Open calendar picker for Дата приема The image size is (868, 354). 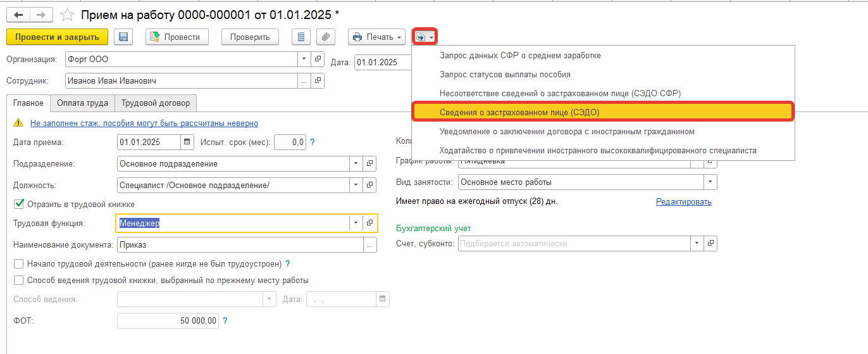tap(187, 142)
